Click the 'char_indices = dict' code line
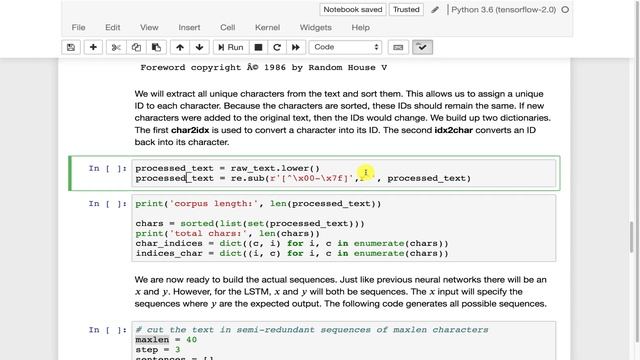Screen dimensions: 640x360 point(292,243)
